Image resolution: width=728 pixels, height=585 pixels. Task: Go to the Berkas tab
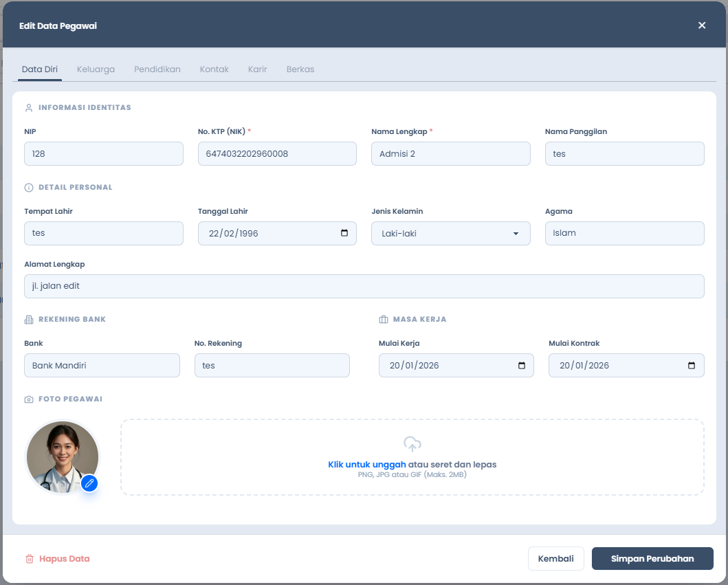pyautogui.click(x=300, y=69)
